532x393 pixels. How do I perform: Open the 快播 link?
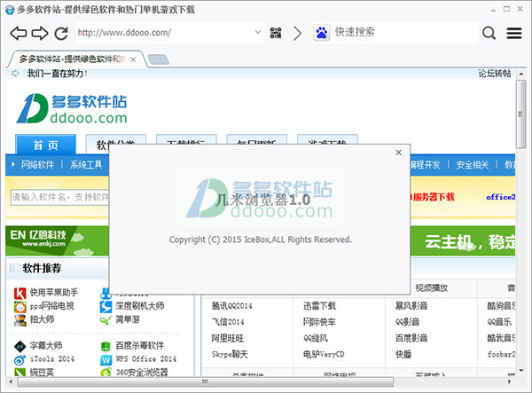pos(403,354)
